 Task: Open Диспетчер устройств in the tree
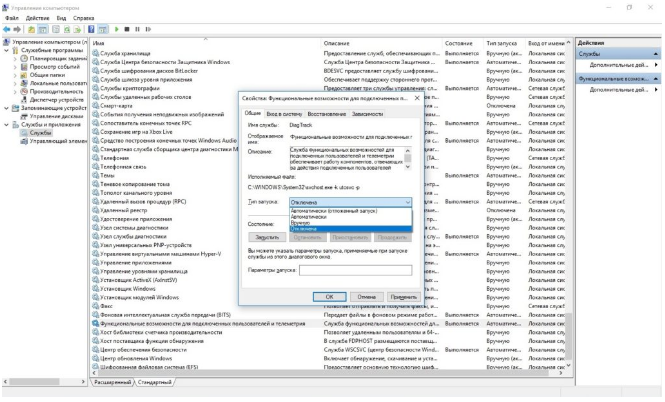click(56, 100)
